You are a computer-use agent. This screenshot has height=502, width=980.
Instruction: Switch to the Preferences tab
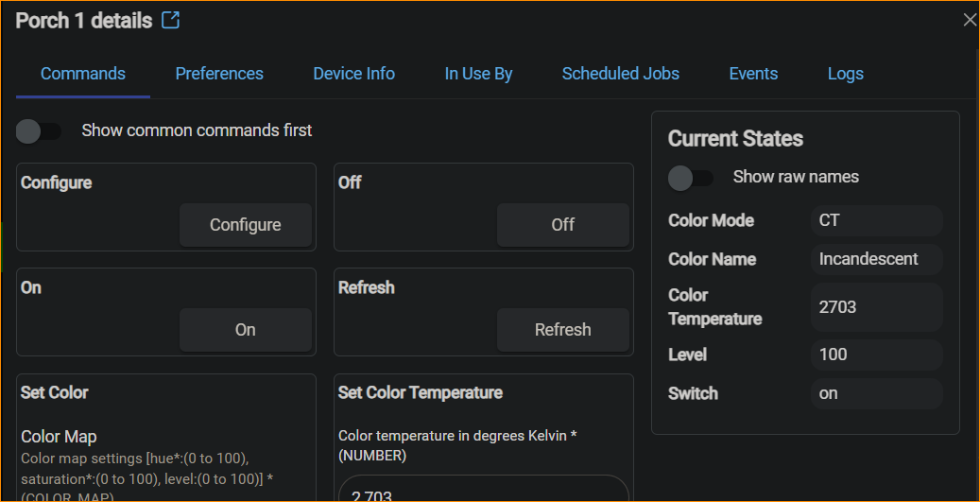[219, 74]
